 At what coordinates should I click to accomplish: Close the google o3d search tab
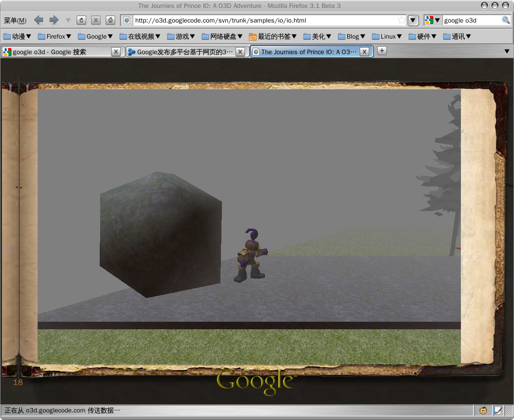click(x=116, y=52)
